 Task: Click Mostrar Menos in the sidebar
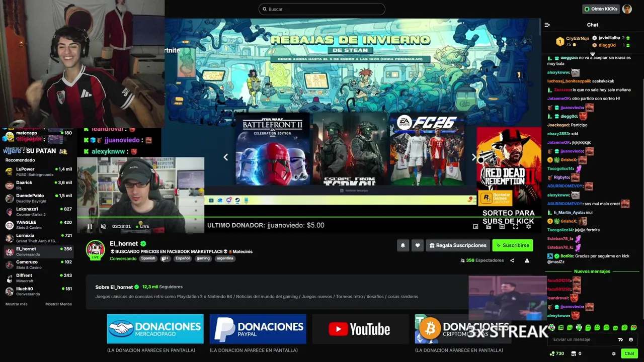tap(58, 304)
